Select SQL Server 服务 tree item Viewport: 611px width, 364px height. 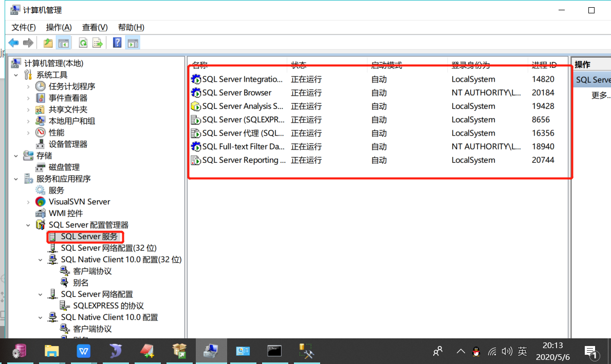coord(89,237)
